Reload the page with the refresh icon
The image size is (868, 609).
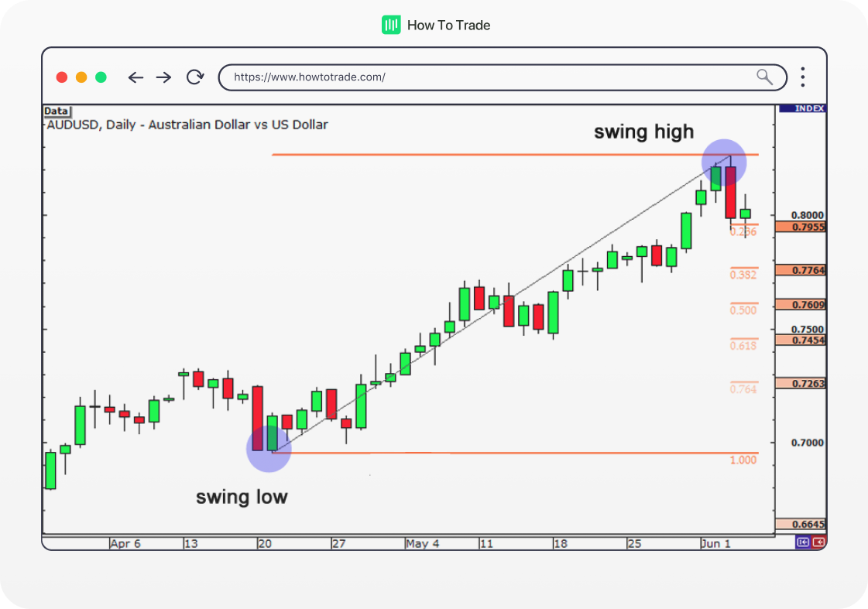(194, 77)
